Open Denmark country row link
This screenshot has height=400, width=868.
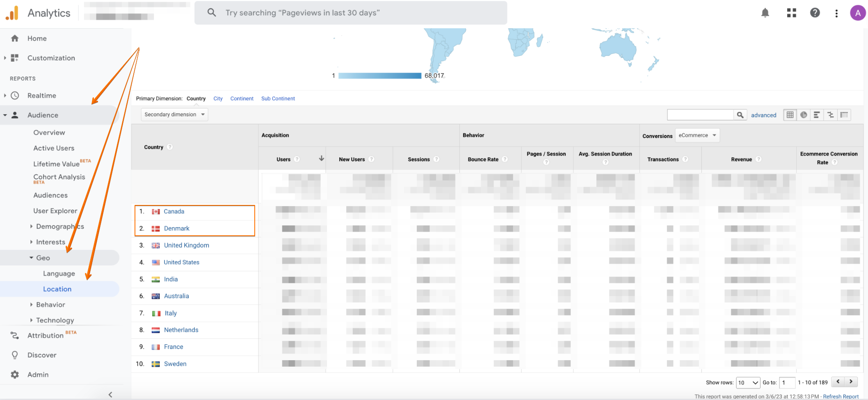[x=177, y=228]
